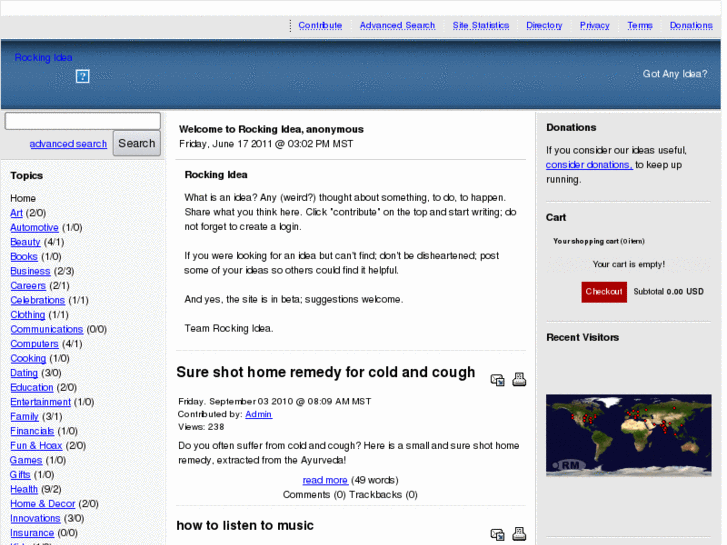Follow the 'advanced search' link under search box

coord(68,144)
